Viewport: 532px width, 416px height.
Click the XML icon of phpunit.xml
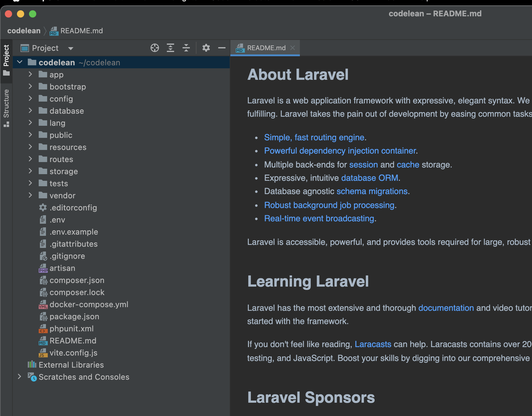pos(43,329)
